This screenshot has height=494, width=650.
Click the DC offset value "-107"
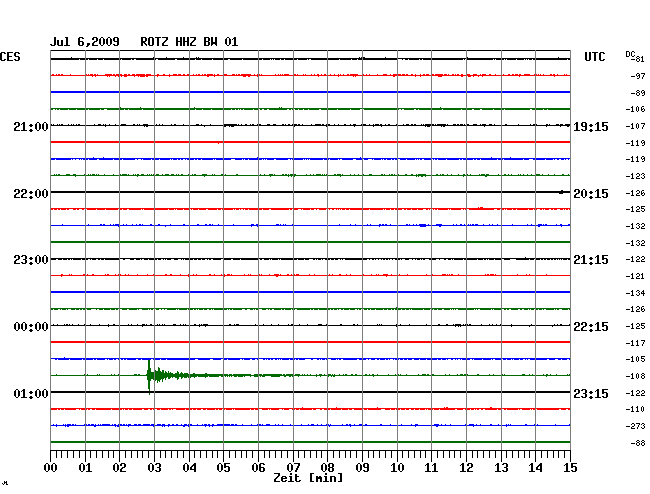[x=635, y=126]
